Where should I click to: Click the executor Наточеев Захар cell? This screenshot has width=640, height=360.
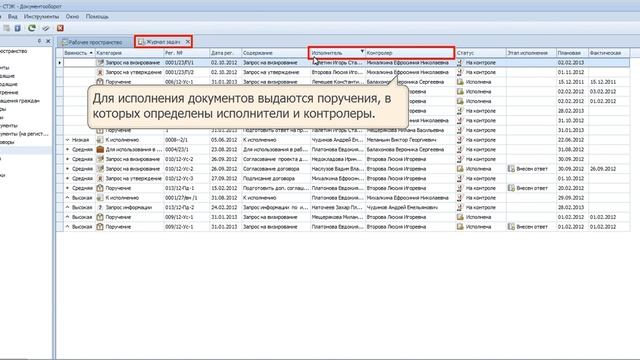[x=337, y=207]
